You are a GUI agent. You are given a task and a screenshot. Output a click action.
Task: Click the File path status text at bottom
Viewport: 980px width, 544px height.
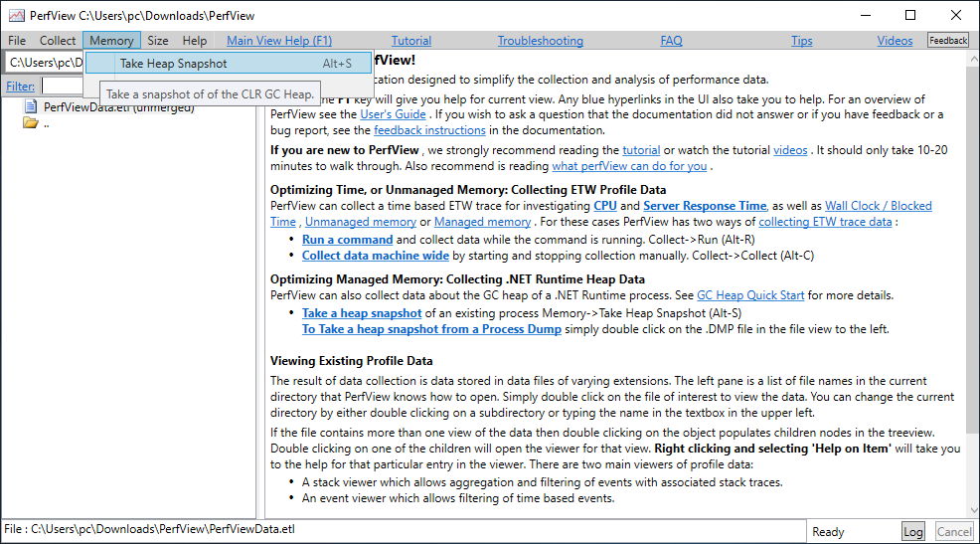tap(149, 529)
